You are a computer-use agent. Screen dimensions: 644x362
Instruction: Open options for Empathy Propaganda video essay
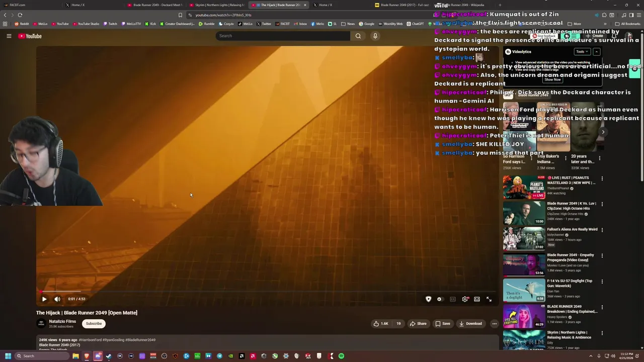click(x=602, y=256)
